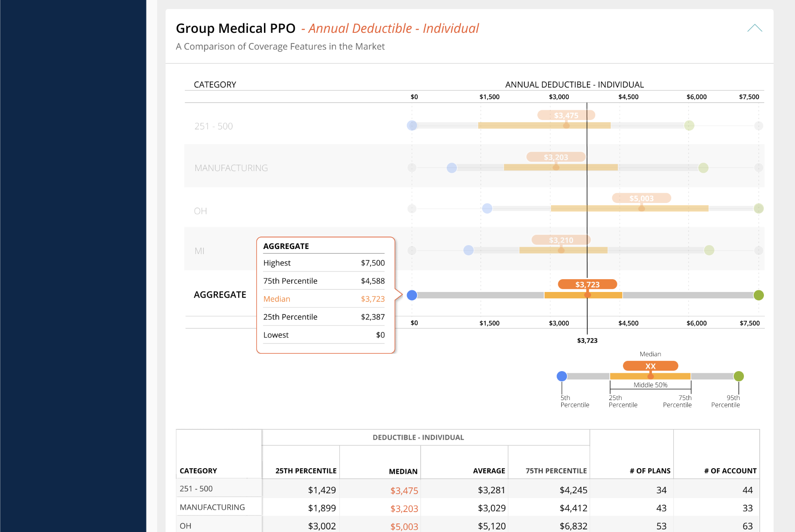Click the MANUFACTURING row green percentile dot

pos(703,168)
